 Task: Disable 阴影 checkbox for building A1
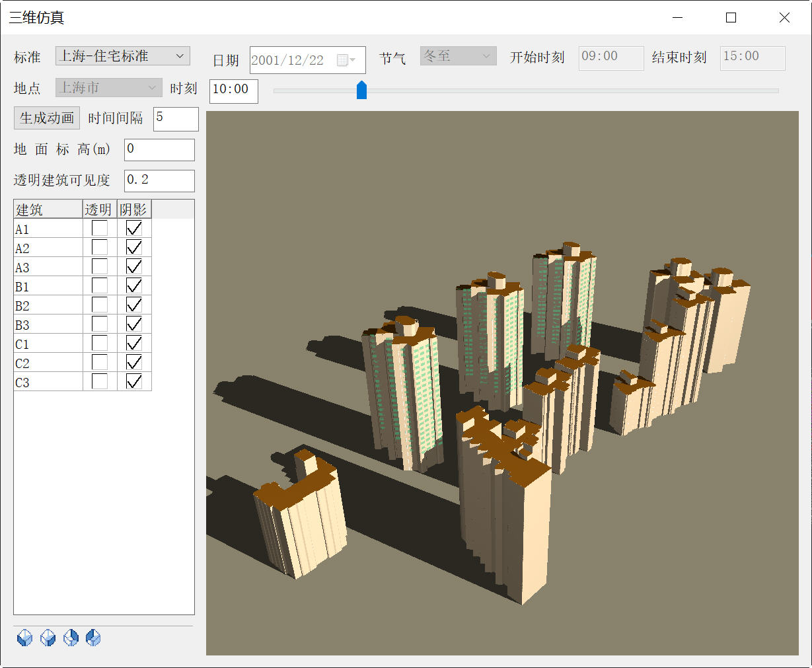point(134,229)
